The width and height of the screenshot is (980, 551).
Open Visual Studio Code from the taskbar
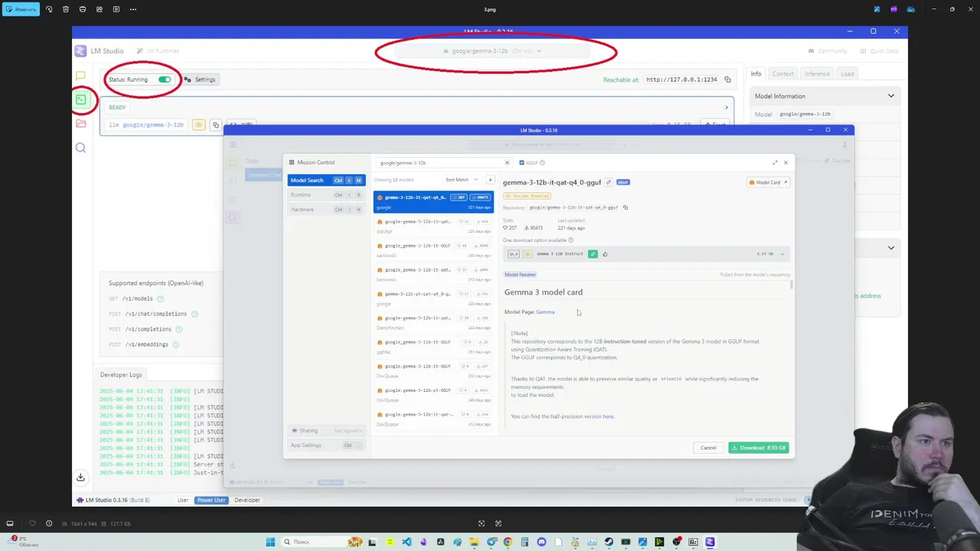point(407,542)
